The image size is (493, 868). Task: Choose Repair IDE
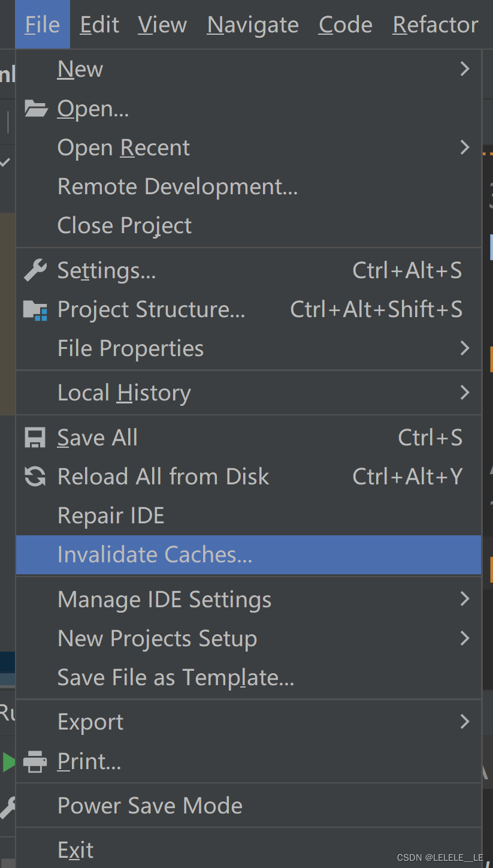[x=111, y=516]
